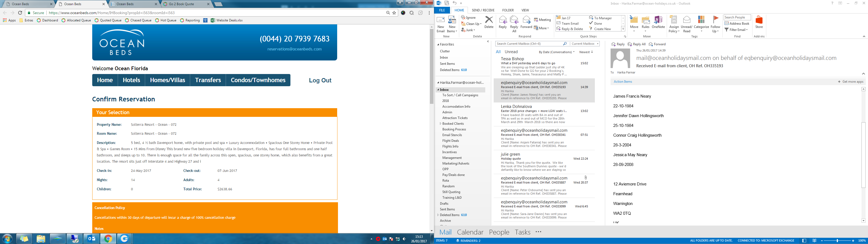Open the Clean Up dropdown

471,24
